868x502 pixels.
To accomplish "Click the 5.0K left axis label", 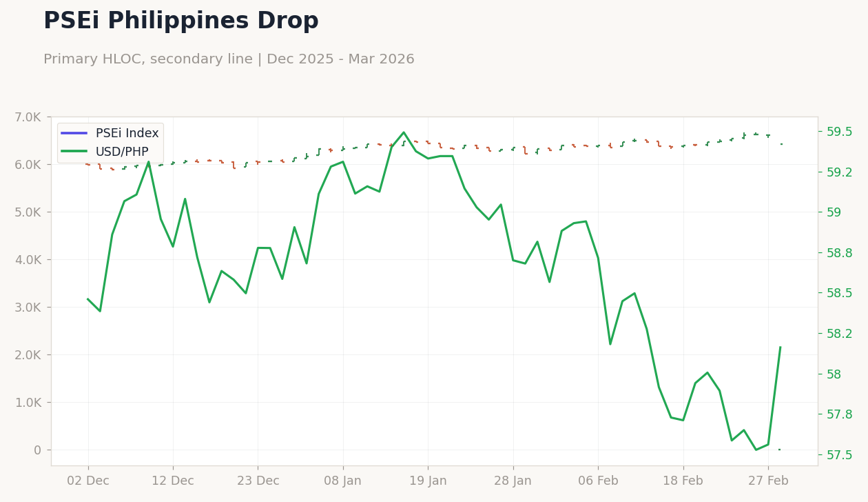I will tap(28, 212).
